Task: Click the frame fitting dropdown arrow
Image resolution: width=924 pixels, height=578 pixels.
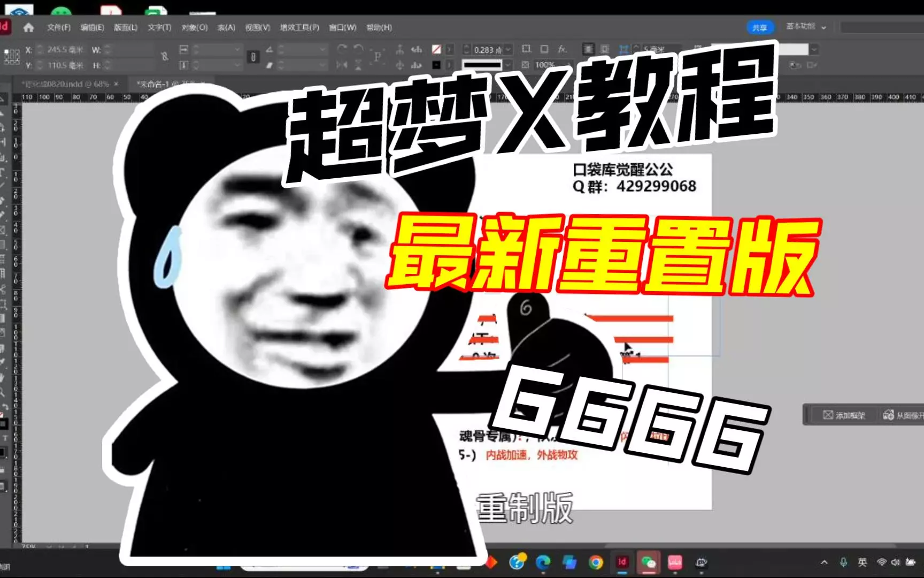Action: (814, 50)
